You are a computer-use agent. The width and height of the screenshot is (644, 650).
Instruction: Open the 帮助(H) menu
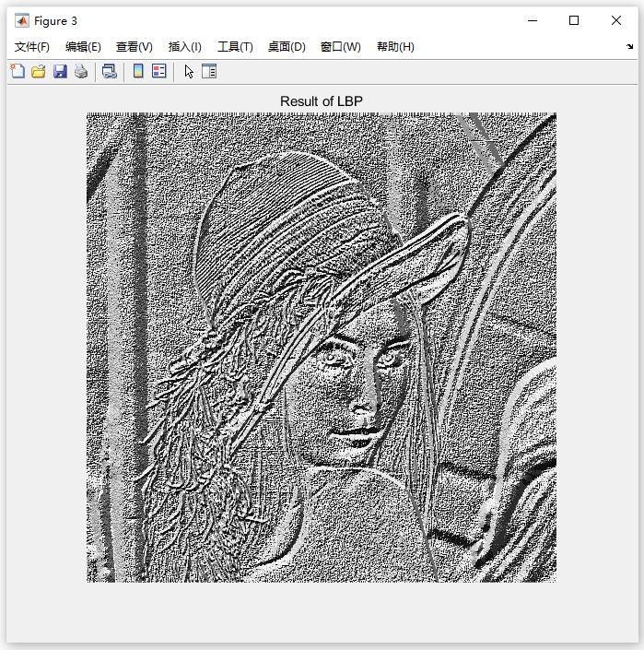coord(395,47)
